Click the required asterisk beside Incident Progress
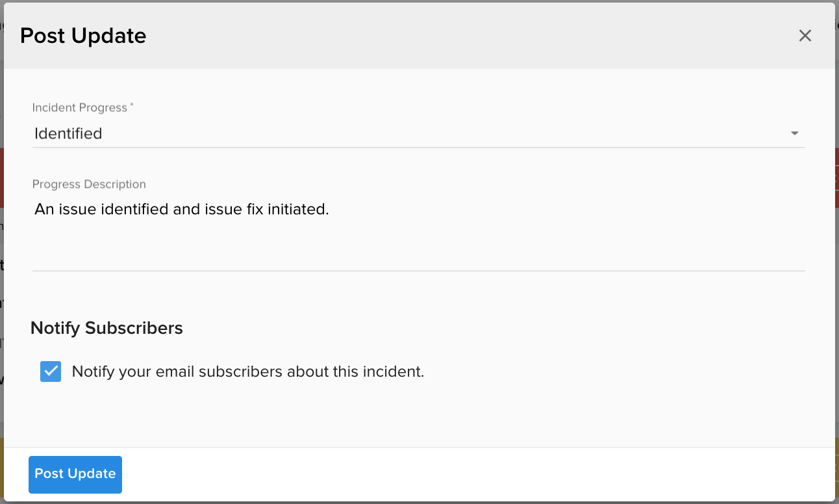 (132, 105)
